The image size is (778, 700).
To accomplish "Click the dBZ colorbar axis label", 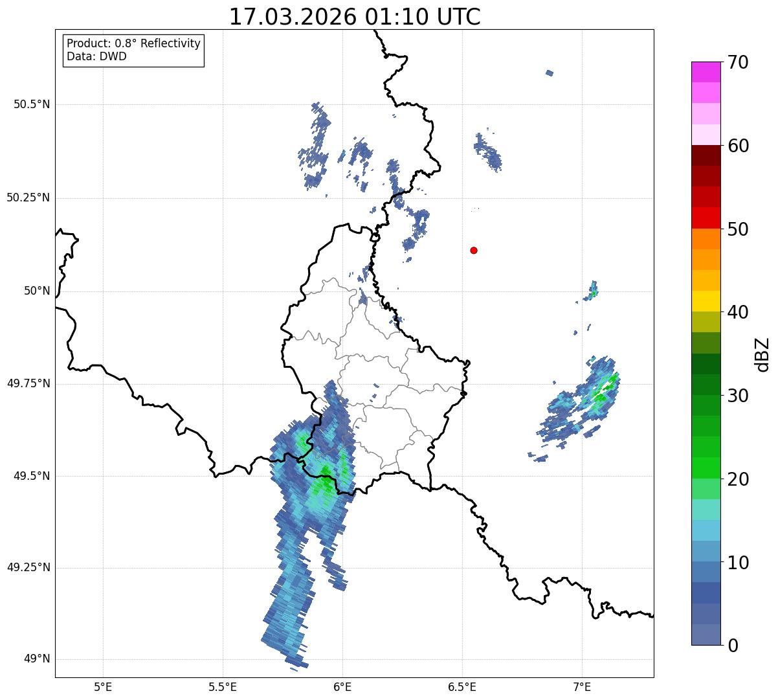I will tap(762, 354).
